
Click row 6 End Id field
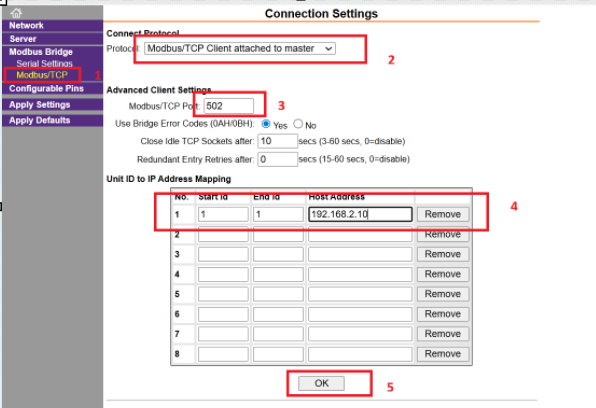coord(278,314)
